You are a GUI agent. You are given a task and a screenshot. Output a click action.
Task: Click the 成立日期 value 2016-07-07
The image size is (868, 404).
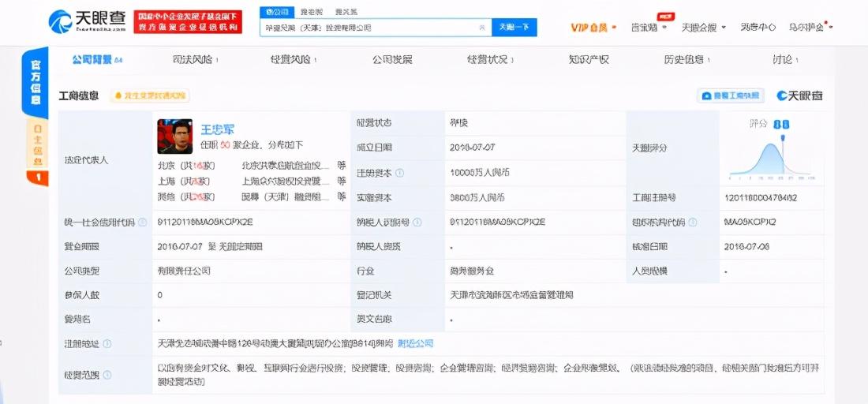[x=472, y=147]
